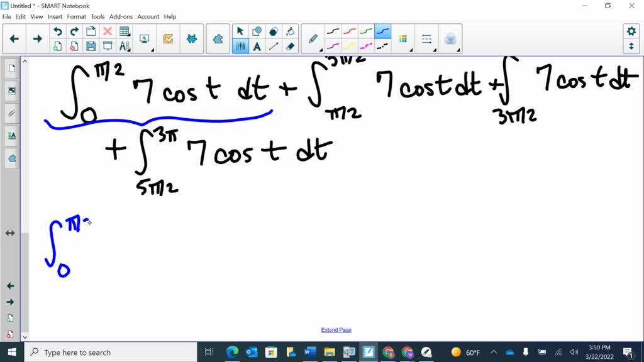Select the blue calligraphic pen style
Screen dimensions: 644x362
tap(384, 30)
